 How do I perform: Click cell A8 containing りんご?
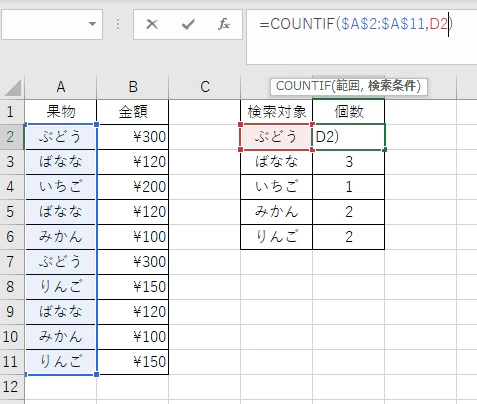click(60, 287)
